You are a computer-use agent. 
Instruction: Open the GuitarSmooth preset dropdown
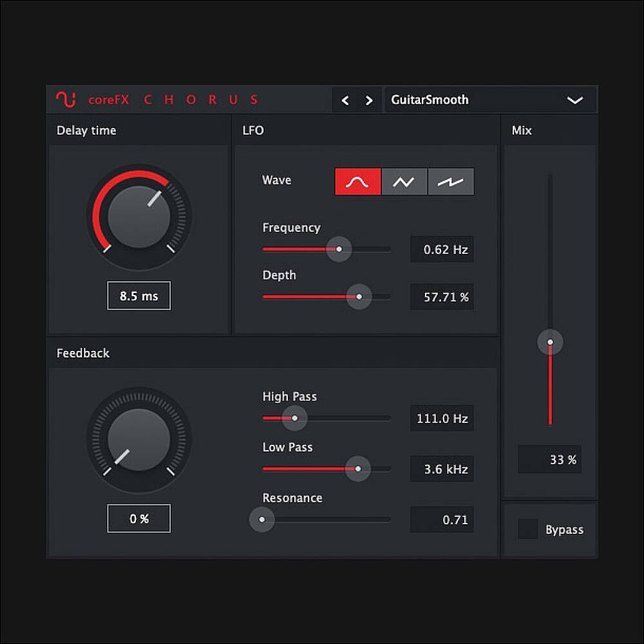477,100
